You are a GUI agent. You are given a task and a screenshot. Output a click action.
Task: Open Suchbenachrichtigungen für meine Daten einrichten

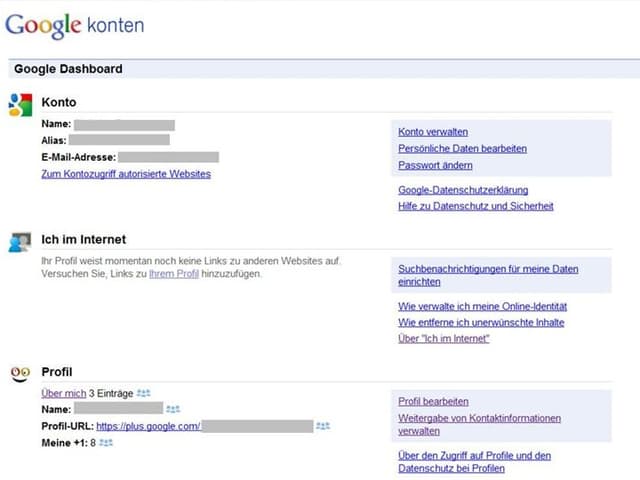[x=488, y=275]
